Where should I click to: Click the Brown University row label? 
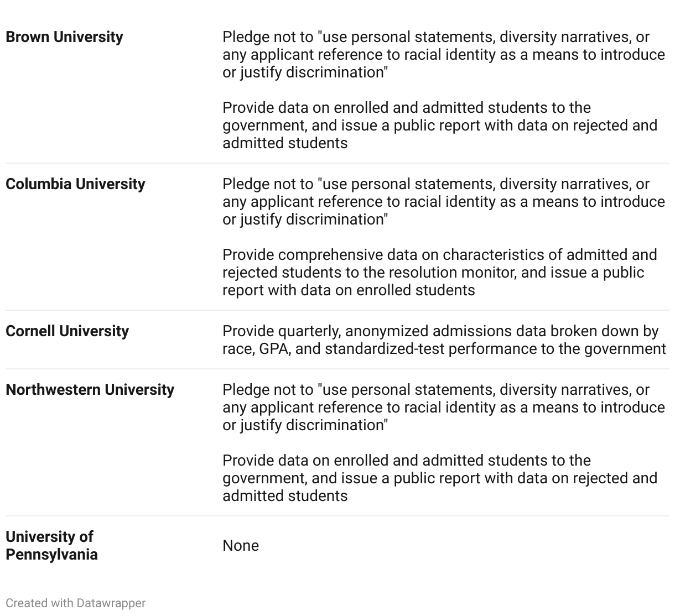click(x=64, y=37)
